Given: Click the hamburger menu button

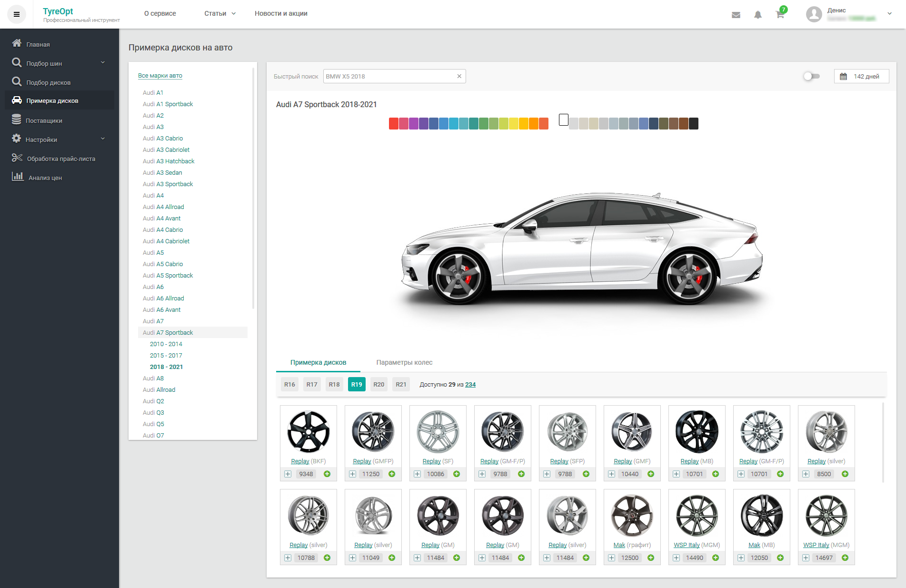Looking at the screenshot, I should click(x=17, y=14).
